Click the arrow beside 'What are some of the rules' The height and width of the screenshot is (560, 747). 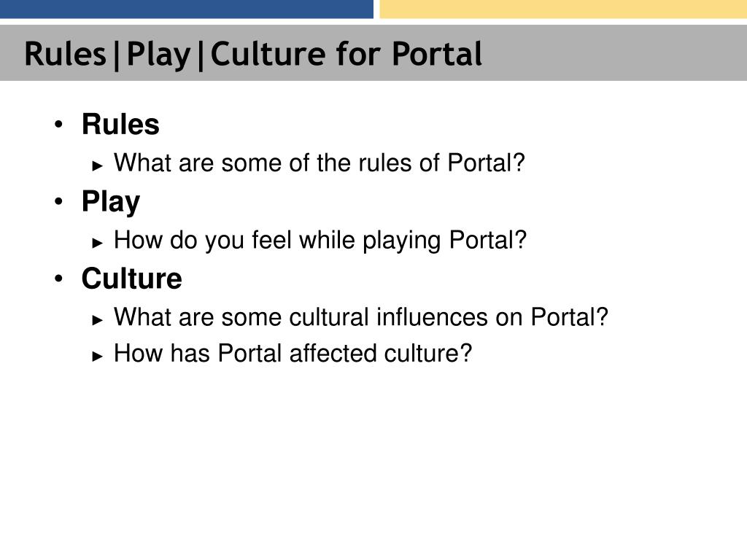pos(97,166)
